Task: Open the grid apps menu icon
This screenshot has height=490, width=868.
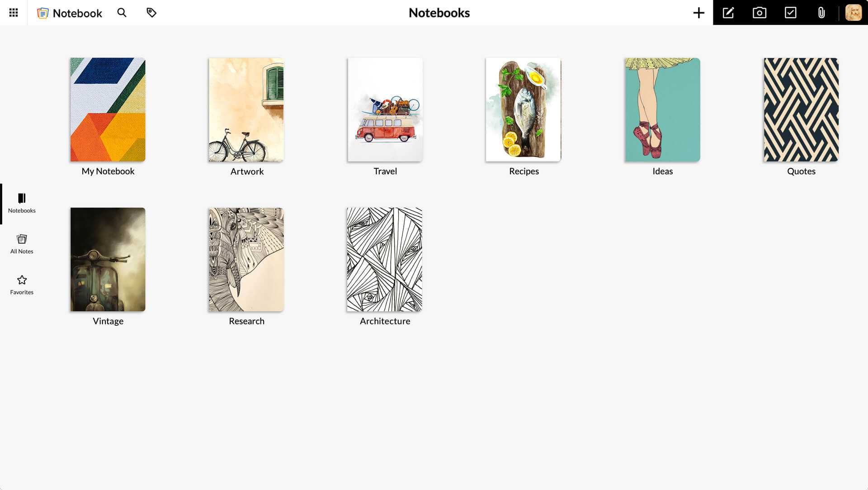Action: tap(13, 12)
